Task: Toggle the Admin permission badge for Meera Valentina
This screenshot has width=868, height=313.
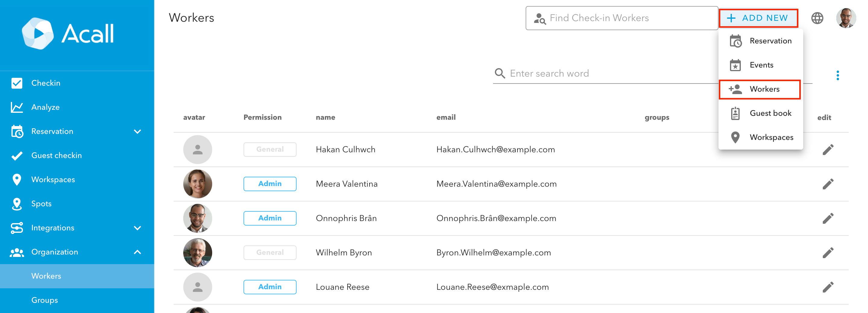Action: 269,184
